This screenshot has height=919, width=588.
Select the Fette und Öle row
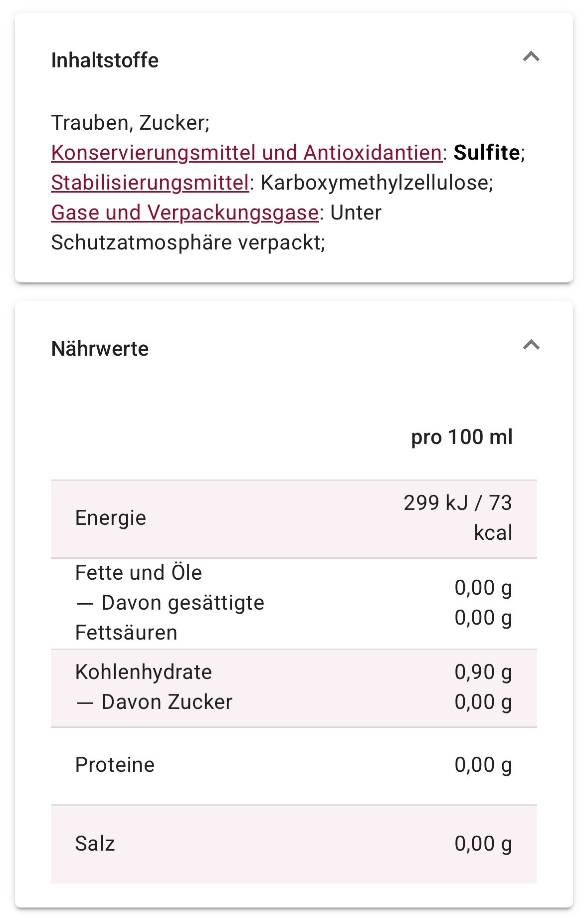click(x=294, y=603)
